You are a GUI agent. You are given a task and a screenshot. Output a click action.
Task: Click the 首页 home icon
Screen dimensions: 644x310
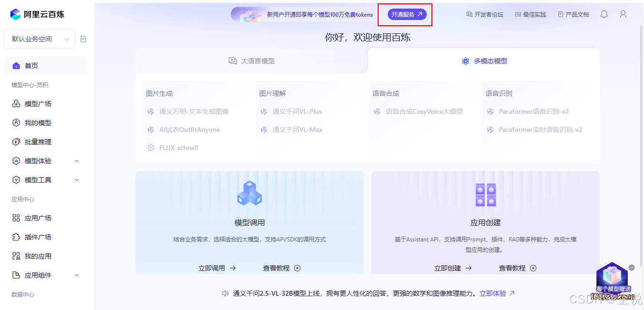pyautogui.click(x=16, y=66)
